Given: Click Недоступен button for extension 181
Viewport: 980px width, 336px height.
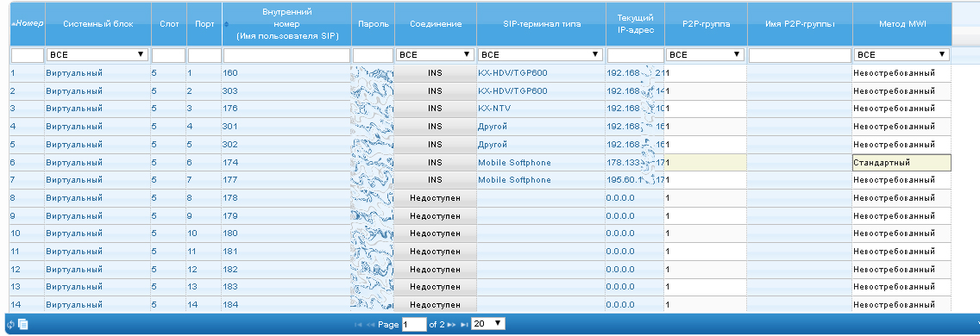Looking at the screenshot, I should [435, 252].
